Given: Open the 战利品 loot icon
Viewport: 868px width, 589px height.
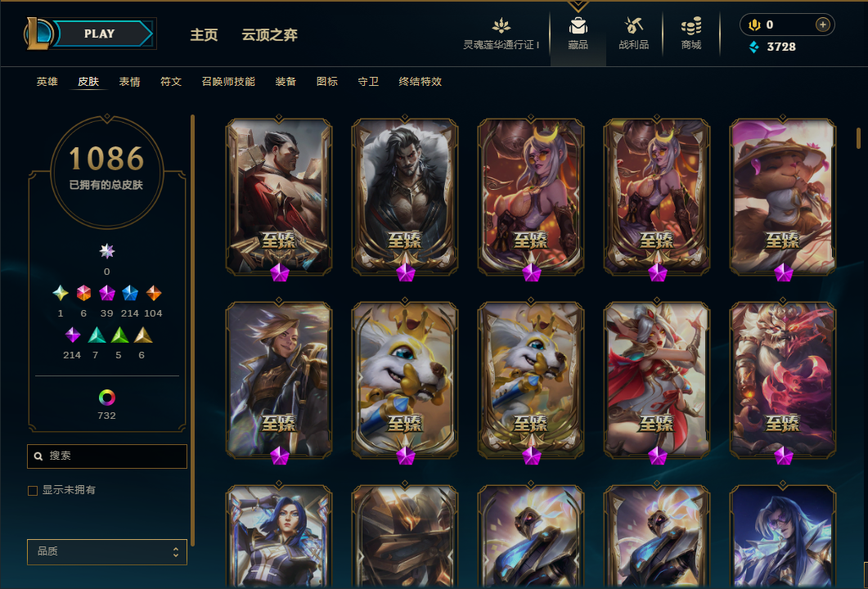Looking at the screenshot, I should (x=633, y=25).
